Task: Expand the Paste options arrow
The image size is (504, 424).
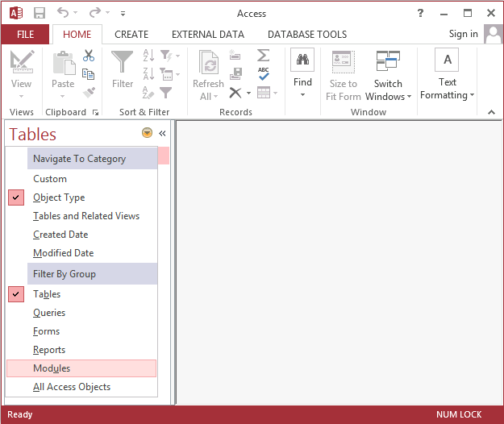Action: point(62,96)
